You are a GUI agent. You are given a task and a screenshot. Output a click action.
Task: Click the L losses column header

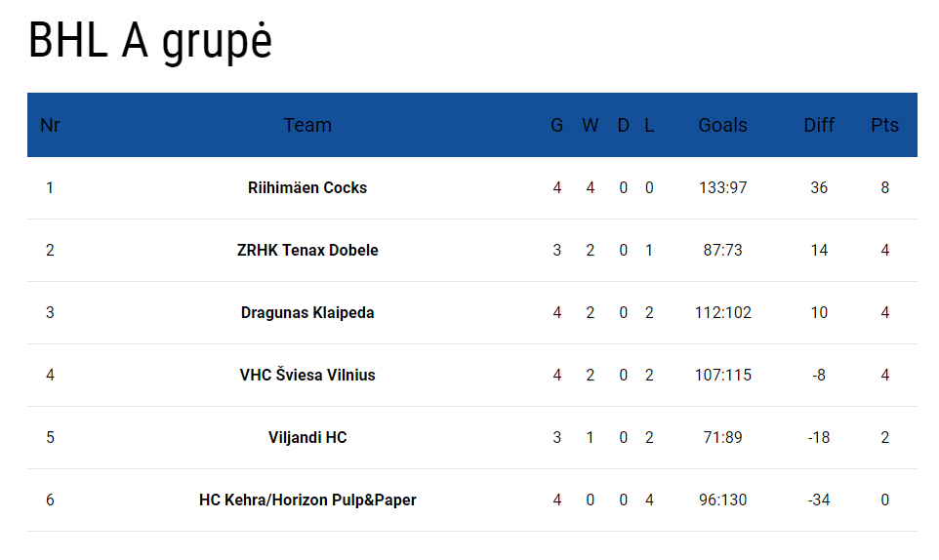point(649,125)
